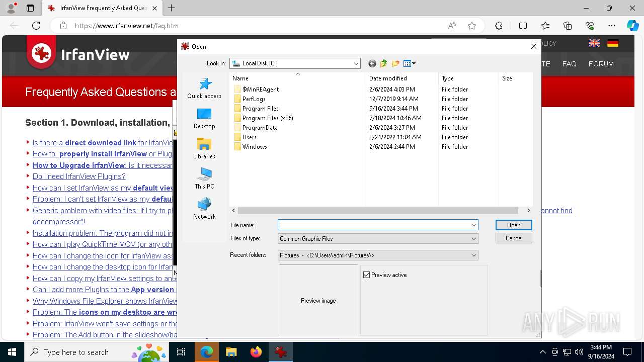Open the Files of type dropdown
The height and width of the screenshot is (362, 644).
[x=377, y=239]
